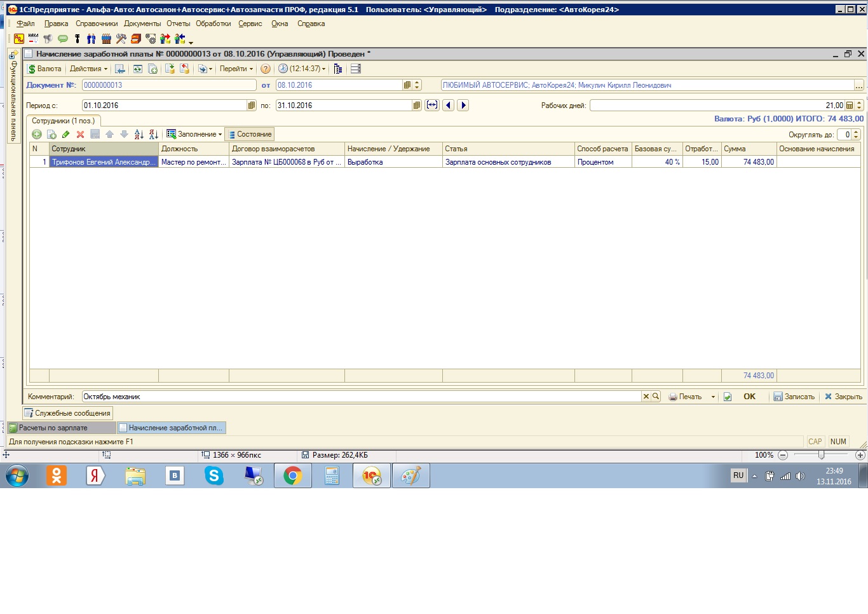Open the Файл menu

pos(26,24)
